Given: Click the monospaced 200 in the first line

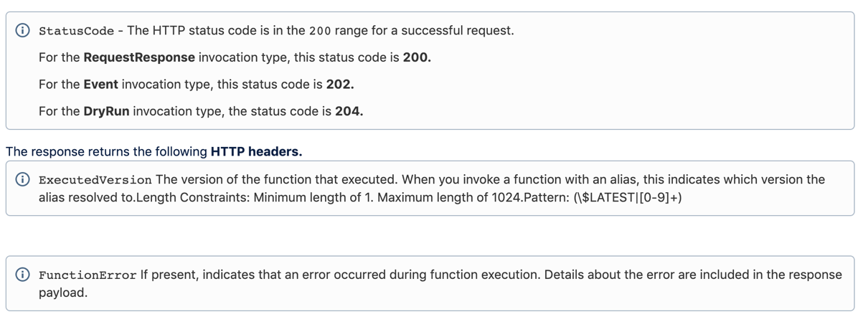Looking at the screenshot, I should [x=320, y=31].
